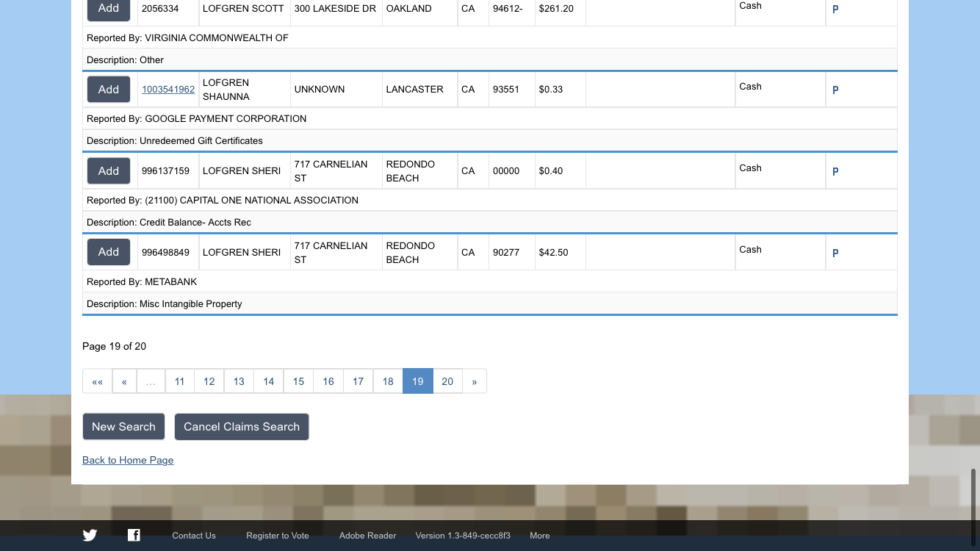The image size is (980, 551).
Task: Select Version 1.3-849-cecc8f3 footer text
Action: pyautogui.click(x=463, y=536)
